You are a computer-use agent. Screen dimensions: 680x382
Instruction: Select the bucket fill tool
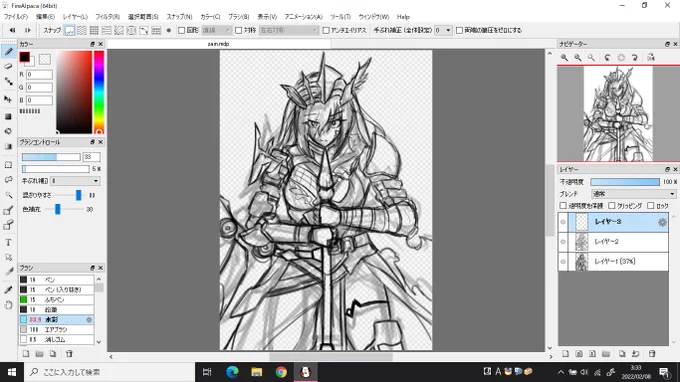8,131
